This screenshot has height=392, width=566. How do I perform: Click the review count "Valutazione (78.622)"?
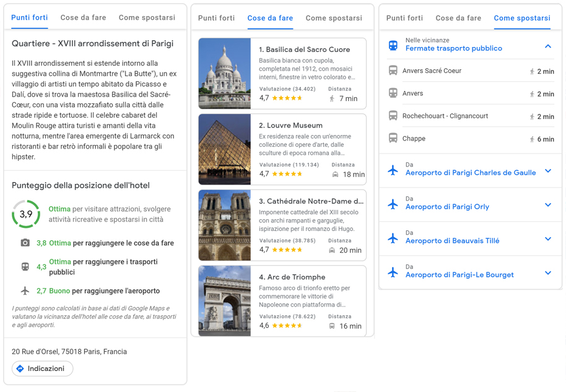pyautogui.click(x=287, y=316)
